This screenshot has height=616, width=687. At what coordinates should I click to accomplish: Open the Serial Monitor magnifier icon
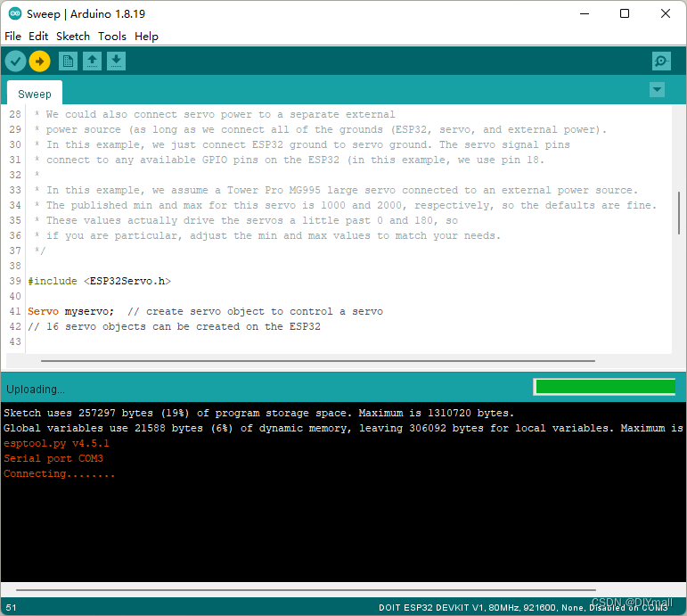(661, 62)
